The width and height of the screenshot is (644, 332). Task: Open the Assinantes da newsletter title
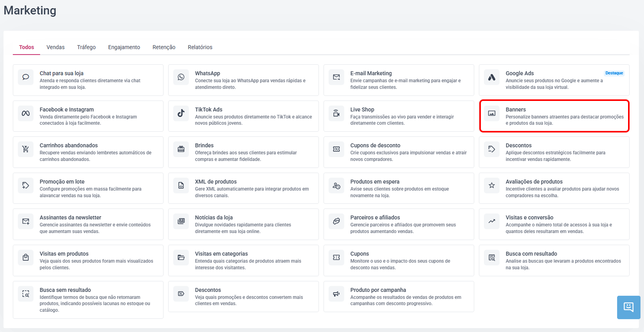[70, 217]
